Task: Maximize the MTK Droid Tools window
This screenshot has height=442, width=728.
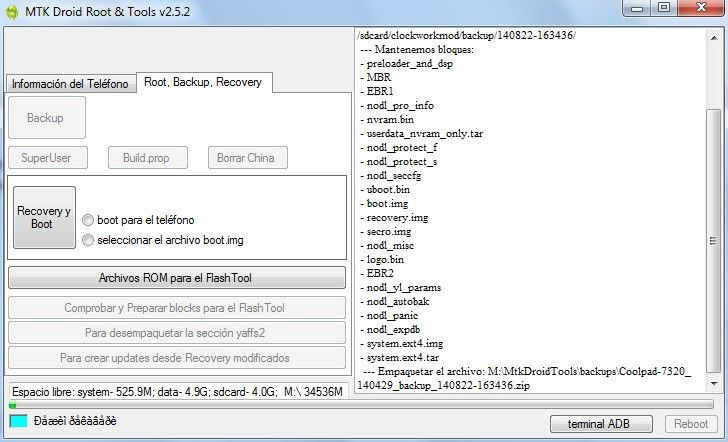Action: click(x=664, y=8)
